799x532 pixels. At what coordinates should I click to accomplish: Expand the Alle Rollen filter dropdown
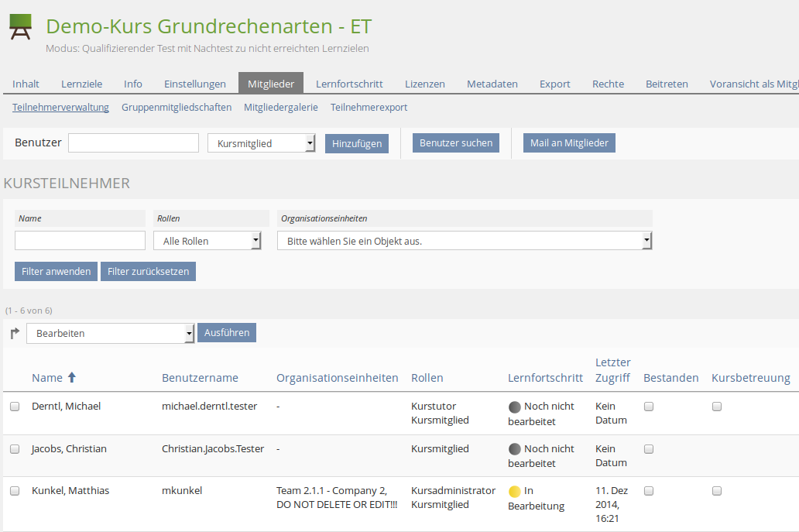pos(207,241)
